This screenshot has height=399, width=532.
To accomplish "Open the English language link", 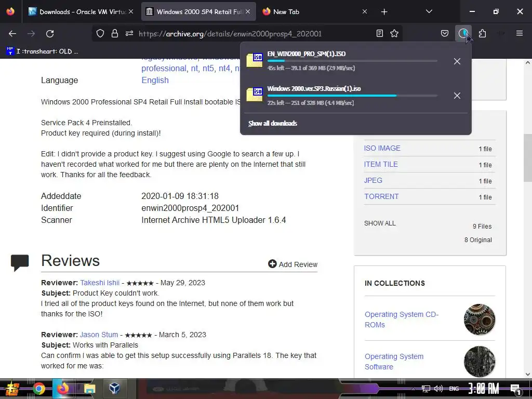I will (155, 81).
